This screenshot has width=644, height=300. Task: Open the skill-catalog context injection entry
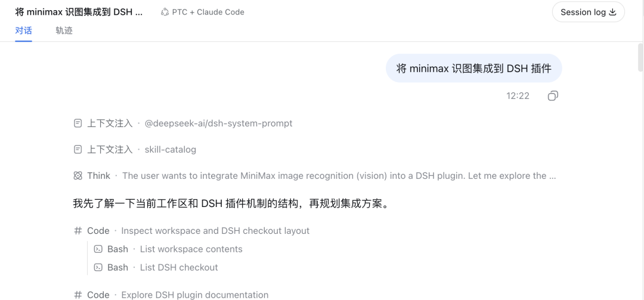click(135, 150)
